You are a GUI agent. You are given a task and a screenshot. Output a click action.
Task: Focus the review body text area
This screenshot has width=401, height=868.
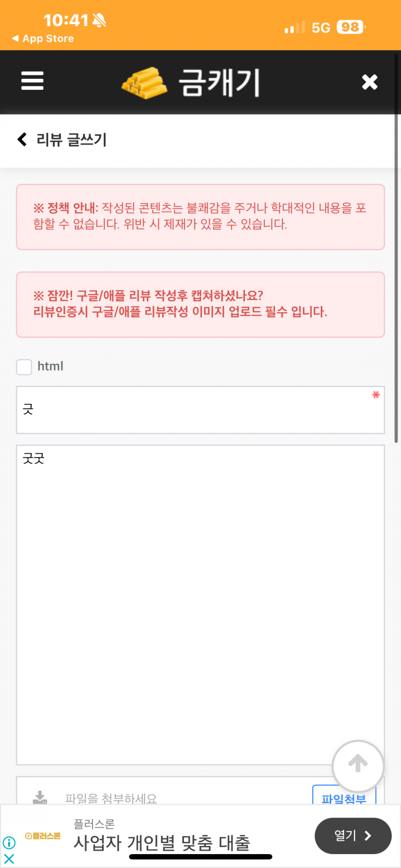200,605
